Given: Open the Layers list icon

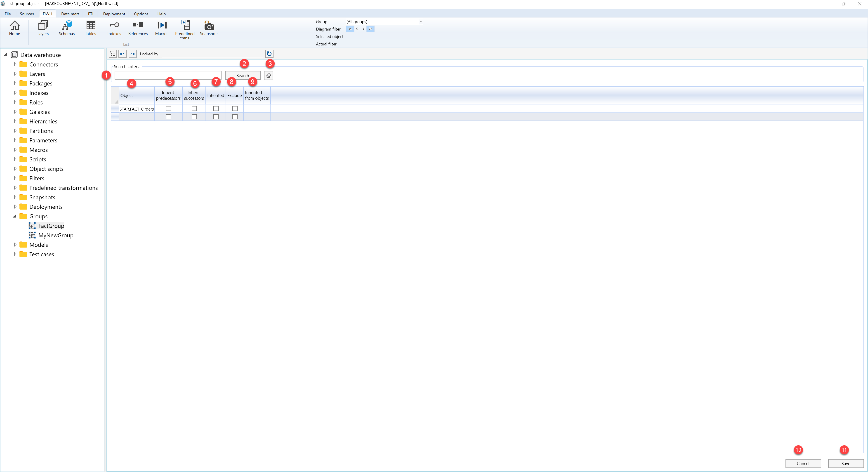Looking at the screenshot, I should pos(43,28).
